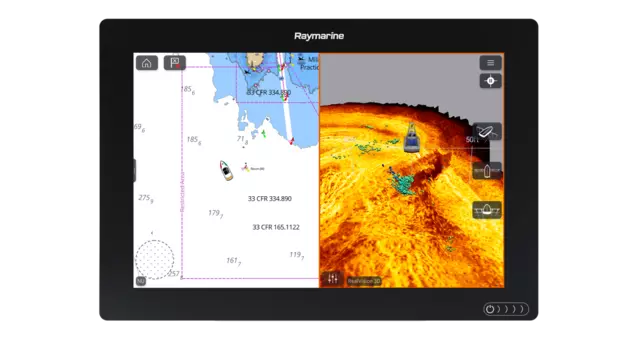Screen dimensions: 640x360
Task: Tap the 33 CFR 165.1122 label
Action: (276, 227)
